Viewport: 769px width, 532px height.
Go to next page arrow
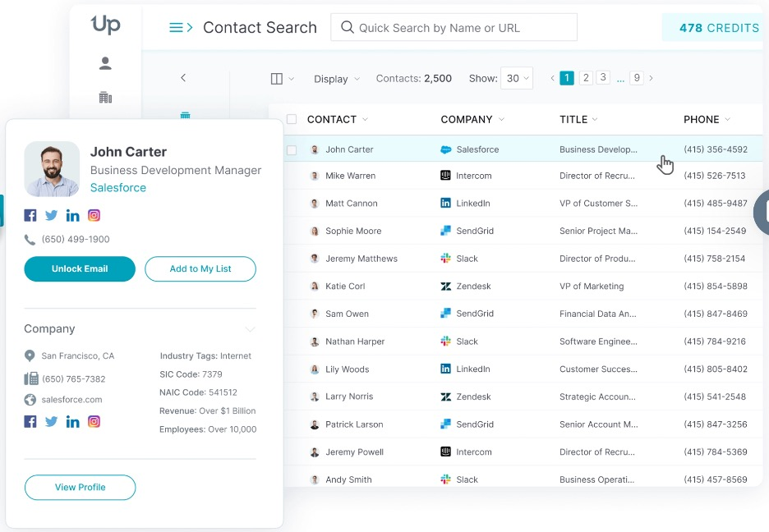[651, 78]
